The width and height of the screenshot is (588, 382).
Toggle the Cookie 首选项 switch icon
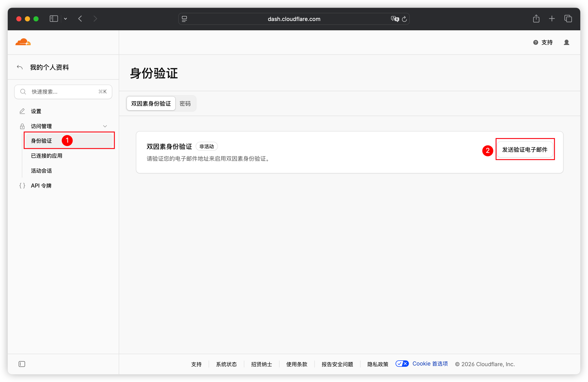coord(402,364)
